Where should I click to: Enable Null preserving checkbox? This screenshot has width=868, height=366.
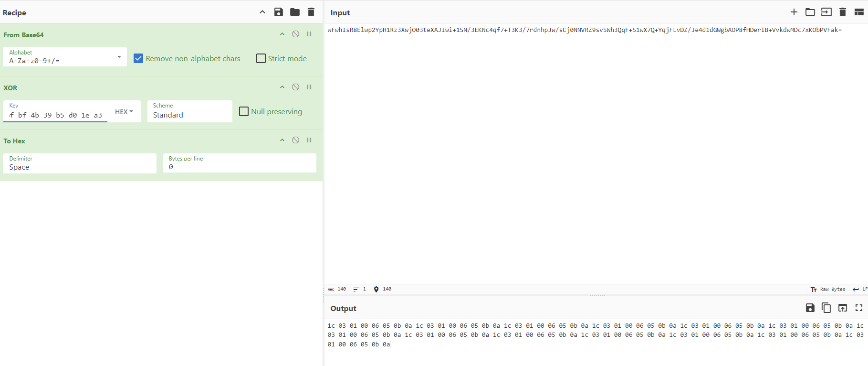click(x=244, y=111)
